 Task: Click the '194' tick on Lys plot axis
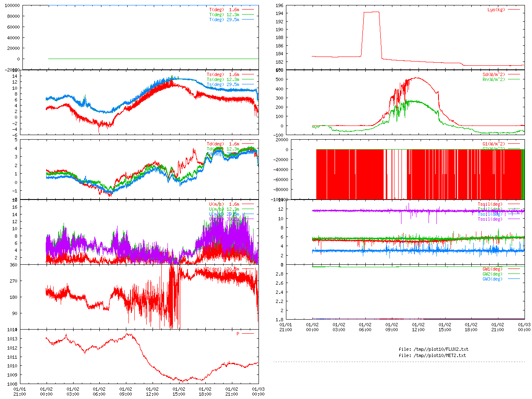pos(279,14)
